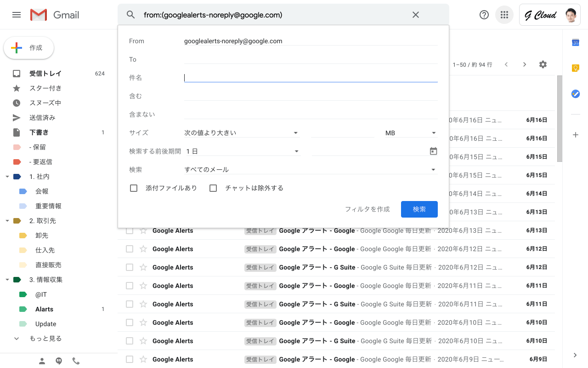Open Google Tasks side panel icon
This screenshot has width=588, height=368.
click(576, 93)
